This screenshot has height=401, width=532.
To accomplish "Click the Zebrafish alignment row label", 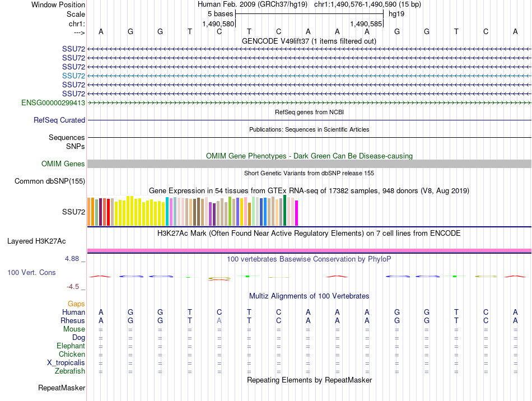I will point(70,371).
